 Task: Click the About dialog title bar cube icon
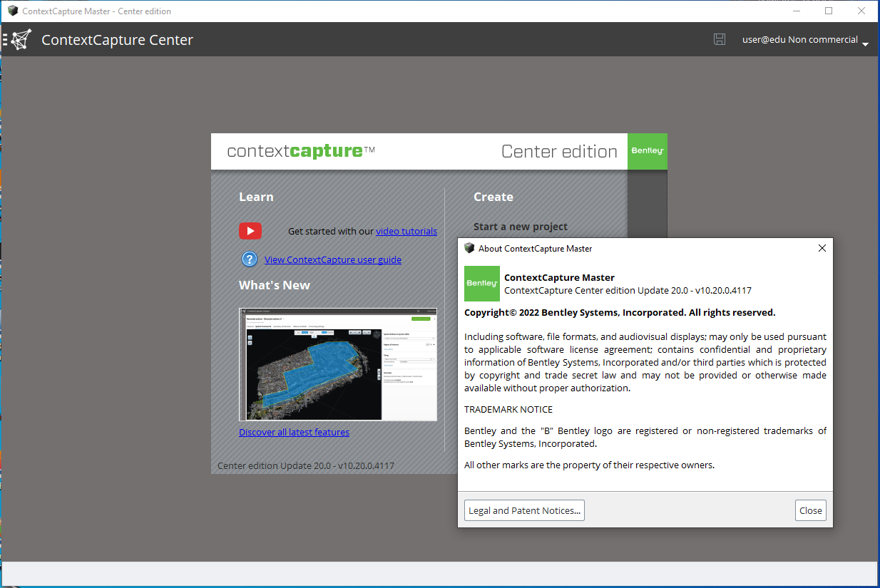(x=469, y=248)
